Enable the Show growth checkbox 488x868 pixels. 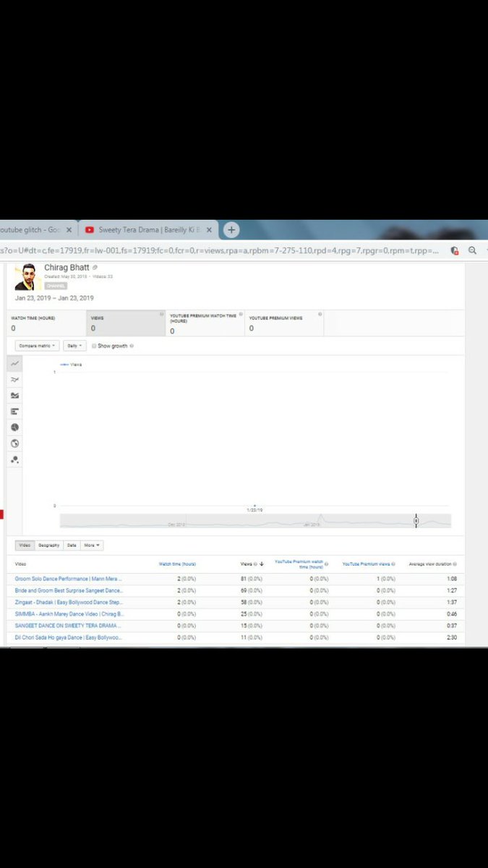pos(94,346)
